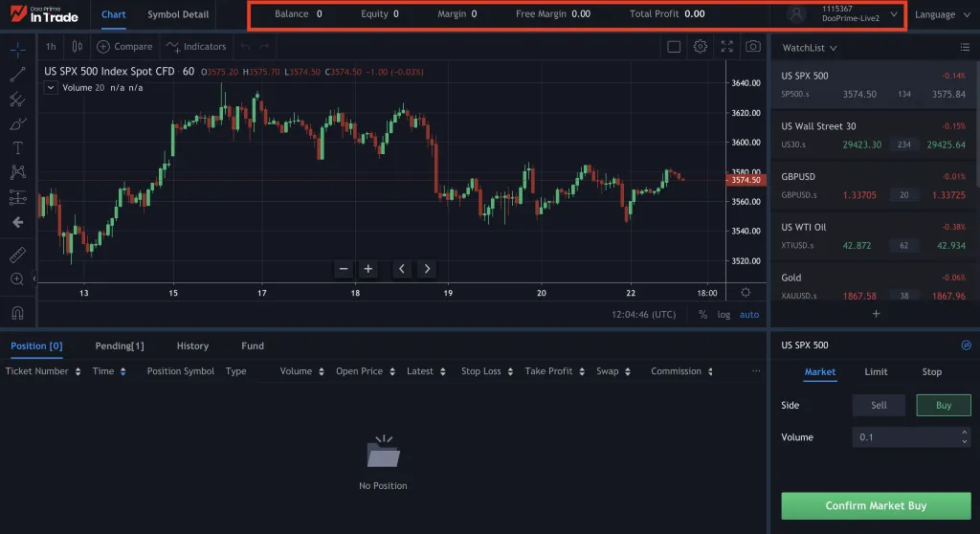This screenshot has width=980, height=534.
Task: Open the Indicators list
Action: tap(196, 46)
